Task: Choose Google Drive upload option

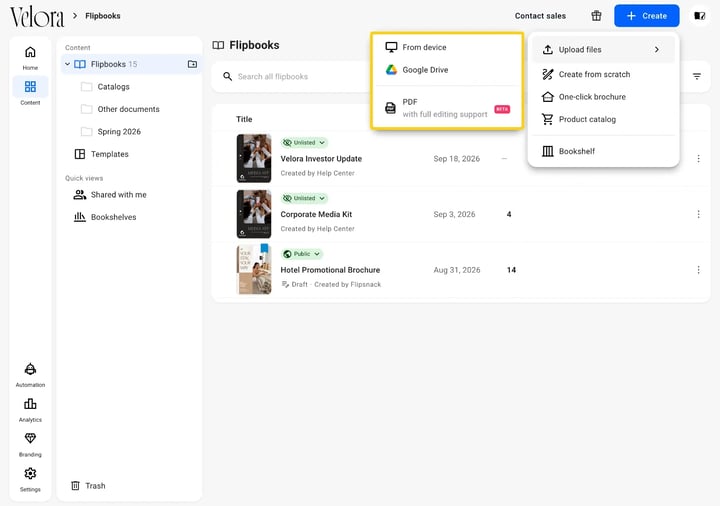Action: tap(447, 70)
